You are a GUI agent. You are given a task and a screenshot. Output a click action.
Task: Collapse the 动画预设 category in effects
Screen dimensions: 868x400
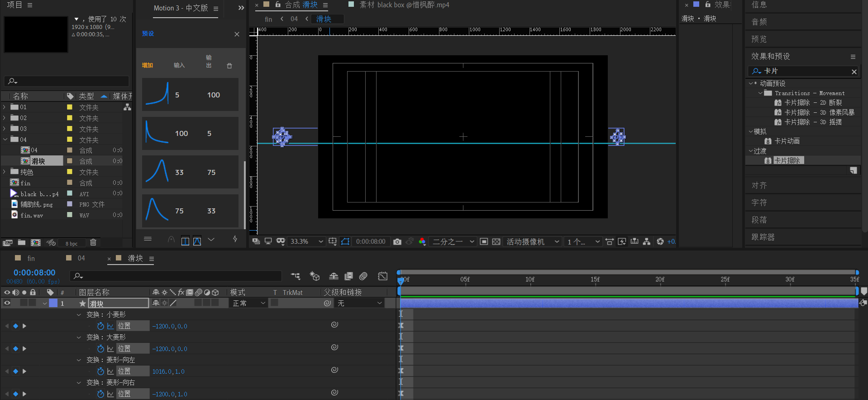(x=751, y=83)
